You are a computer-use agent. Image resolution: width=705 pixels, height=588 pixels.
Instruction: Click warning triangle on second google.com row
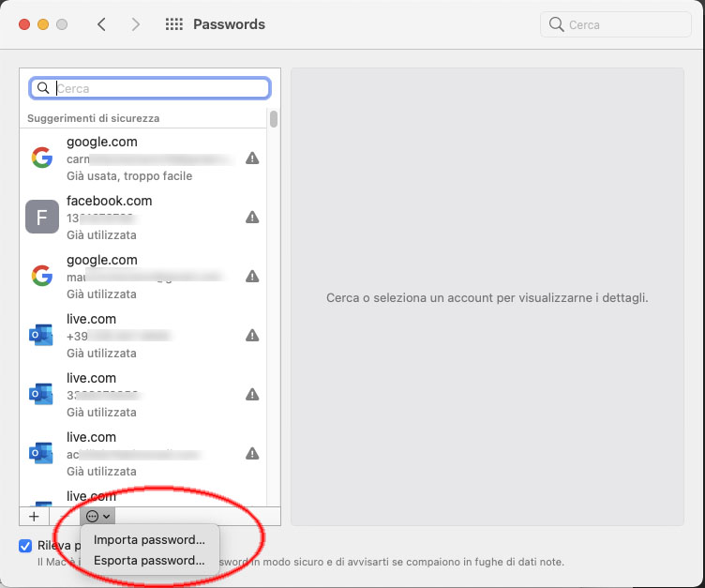(252, 277)
